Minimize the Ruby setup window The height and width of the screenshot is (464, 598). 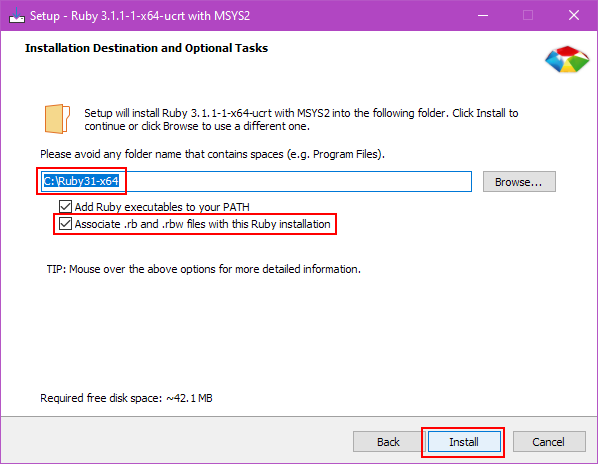483,16
